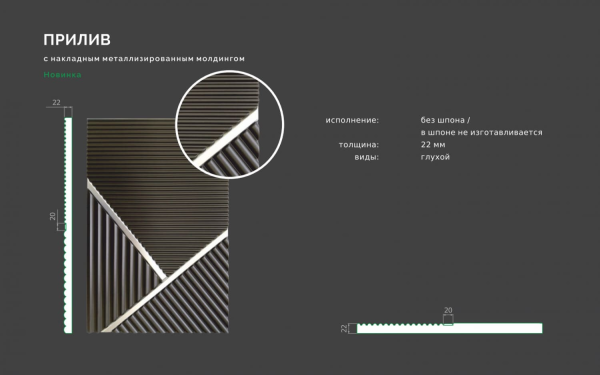
Task: Click the vertical side profile drawing
Action: point(68,225)
